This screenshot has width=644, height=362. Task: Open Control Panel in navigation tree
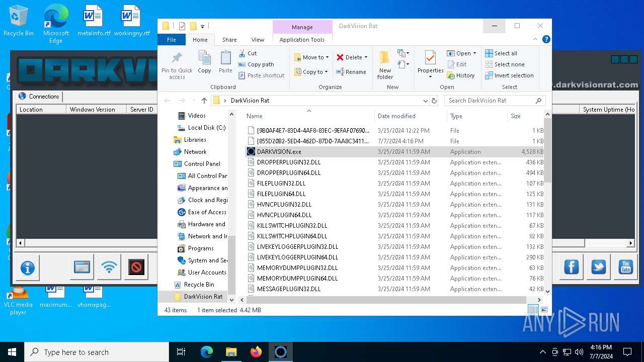pyautogui.click(x=197, y=164)
